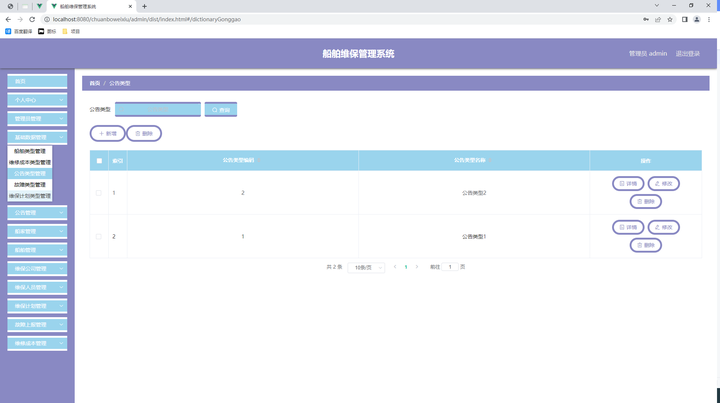Go back using the browser back arrow

pos(8,19)
